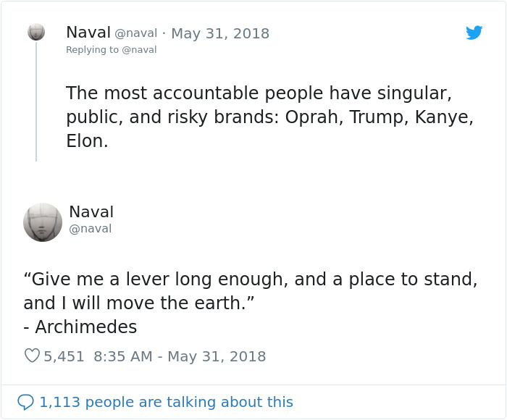Click the word 'Elon.' in the parent tweet

click(x=86, y=141)
